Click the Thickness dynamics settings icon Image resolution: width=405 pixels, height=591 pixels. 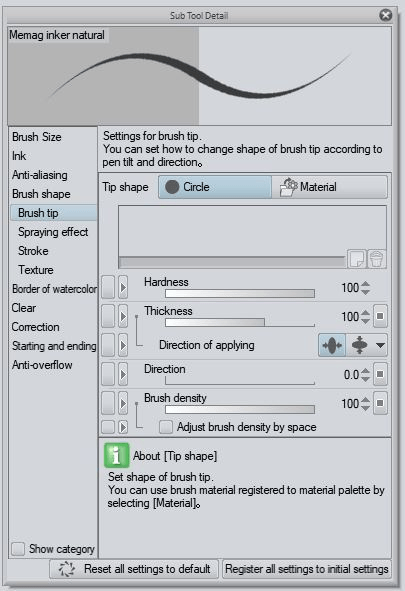tap(380, 316)
